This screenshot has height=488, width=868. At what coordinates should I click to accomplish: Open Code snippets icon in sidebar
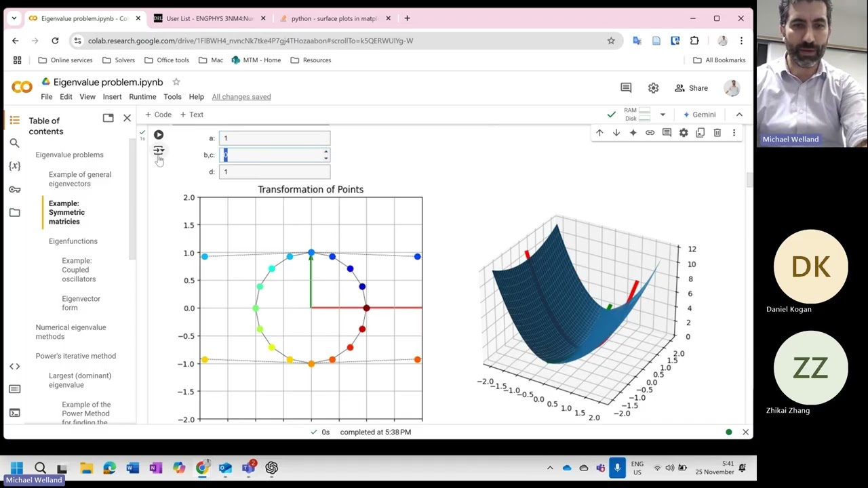coord(14,366)
